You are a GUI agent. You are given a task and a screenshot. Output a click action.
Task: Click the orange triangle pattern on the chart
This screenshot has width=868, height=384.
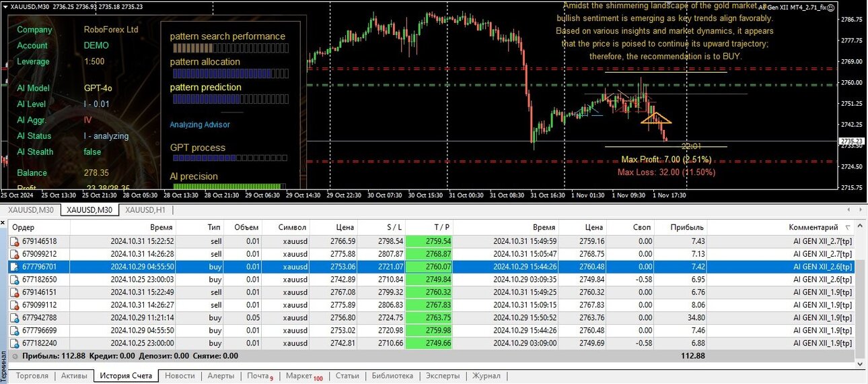click(655, 117)
